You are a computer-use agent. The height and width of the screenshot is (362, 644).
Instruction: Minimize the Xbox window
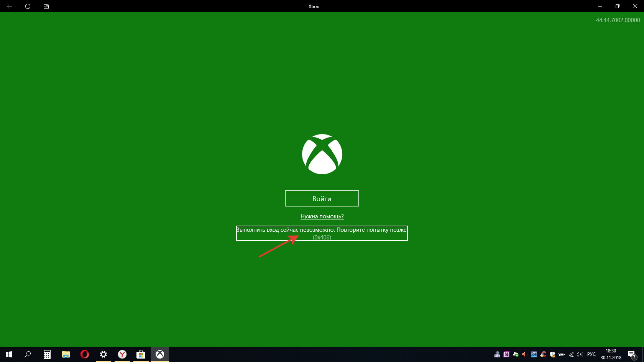click(600, 6)
